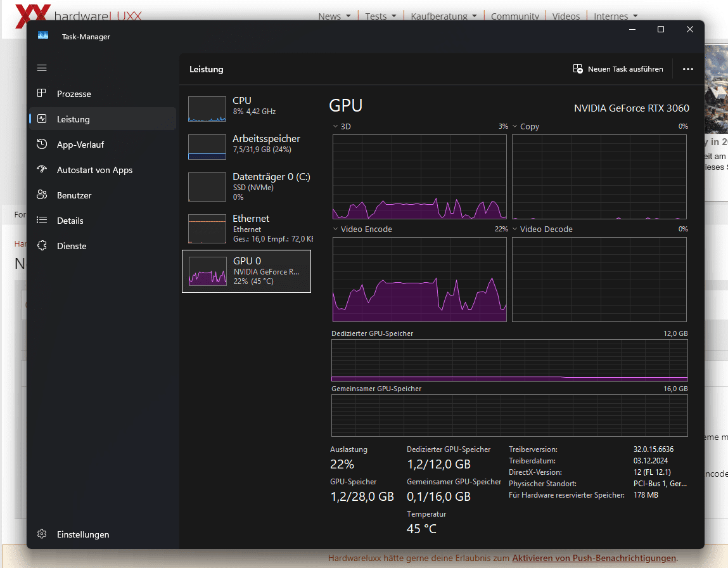
Task: Open Kaufberatung dropdown on hardwareLUXX site
Action: pyautogui.click(x=444, y=16)
